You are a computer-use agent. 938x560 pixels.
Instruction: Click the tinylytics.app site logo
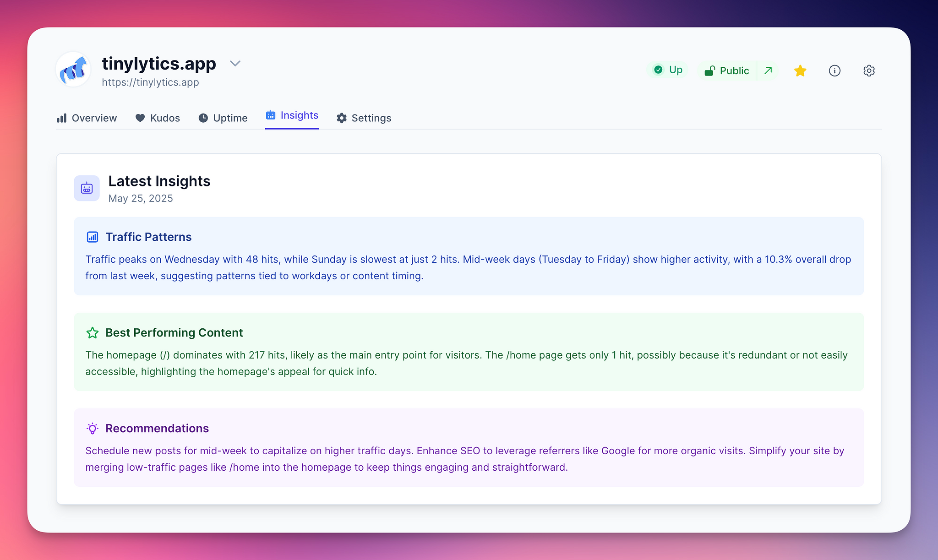tap(73, 70)
